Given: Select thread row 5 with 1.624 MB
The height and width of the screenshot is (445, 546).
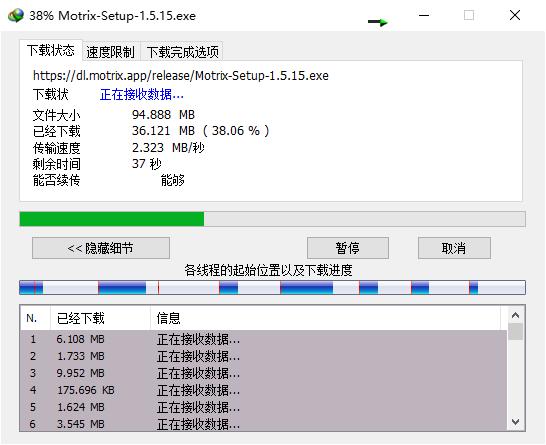Looking at the screenshot, I should [x=264, y=407].
